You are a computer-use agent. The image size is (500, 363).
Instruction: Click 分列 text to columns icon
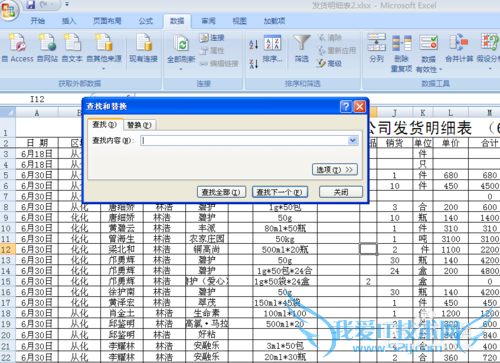(x=376, y=48)
